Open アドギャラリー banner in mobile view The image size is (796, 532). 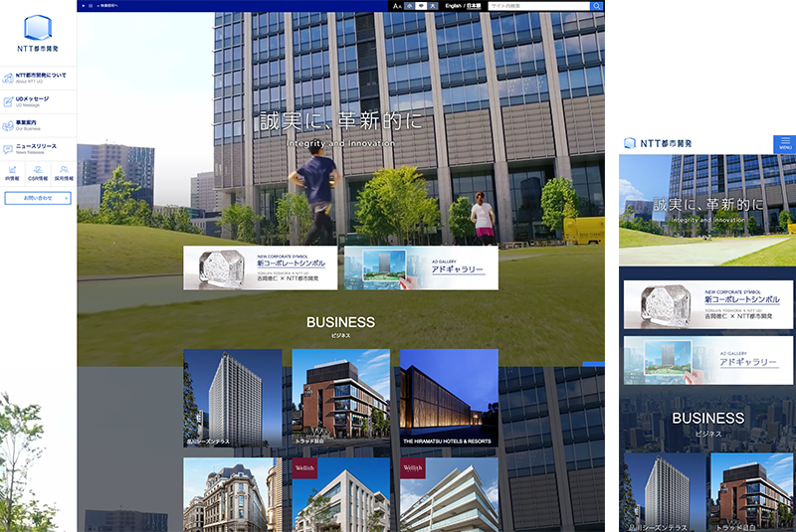(708, 360)
